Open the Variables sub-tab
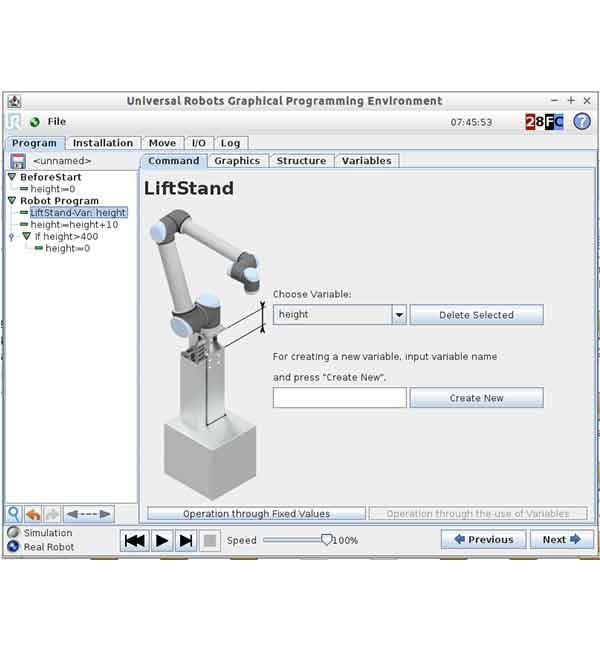The image size is (600, 650). coord(367,161)
